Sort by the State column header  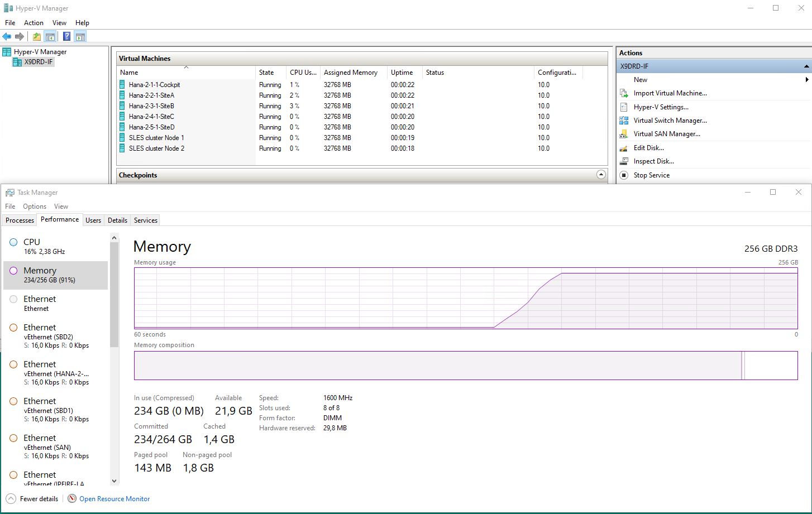tap(271, 73)
